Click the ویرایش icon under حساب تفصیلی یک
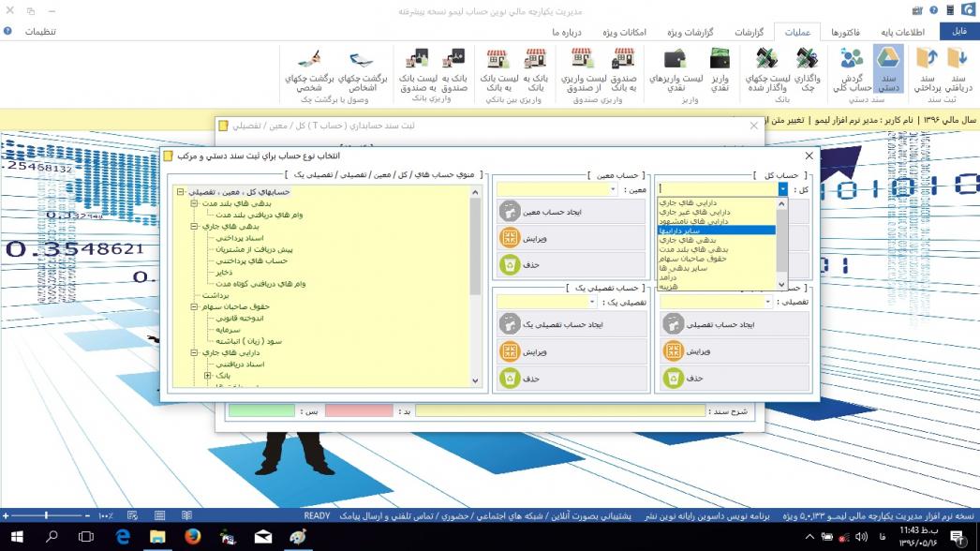 coord(510,351)
